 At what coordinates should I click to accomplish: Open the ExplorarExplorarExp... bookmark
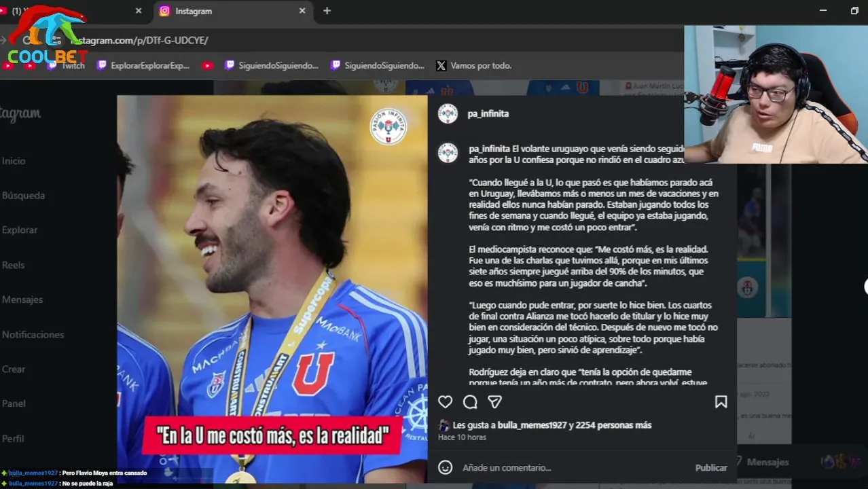[143, 66]
